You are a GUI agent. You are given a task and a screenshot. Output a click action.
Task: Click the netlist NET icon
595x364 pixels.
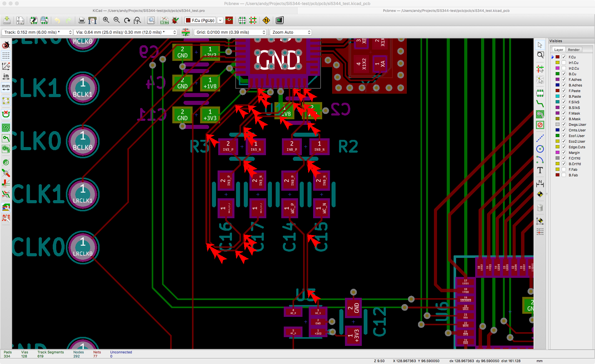click(164, 21)
